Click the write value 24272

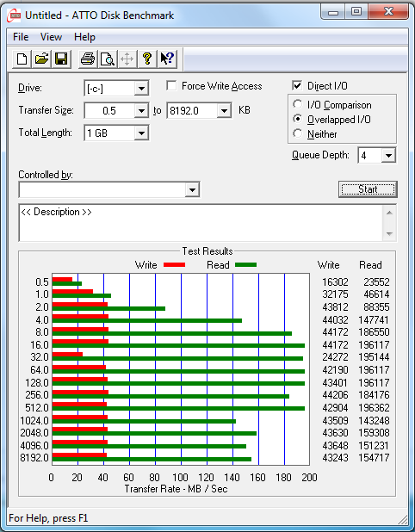(335, 357)
